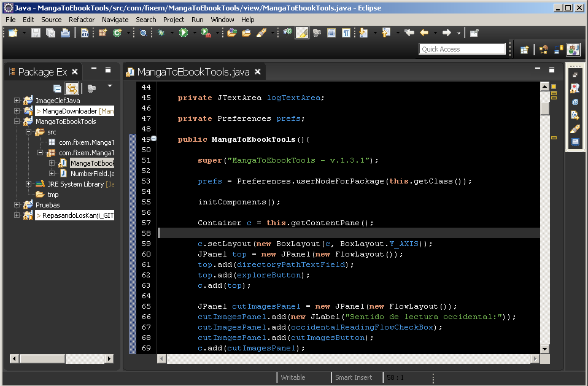Open the Project menu
This screenshot has width=588, height=386.
coord(174,20)
